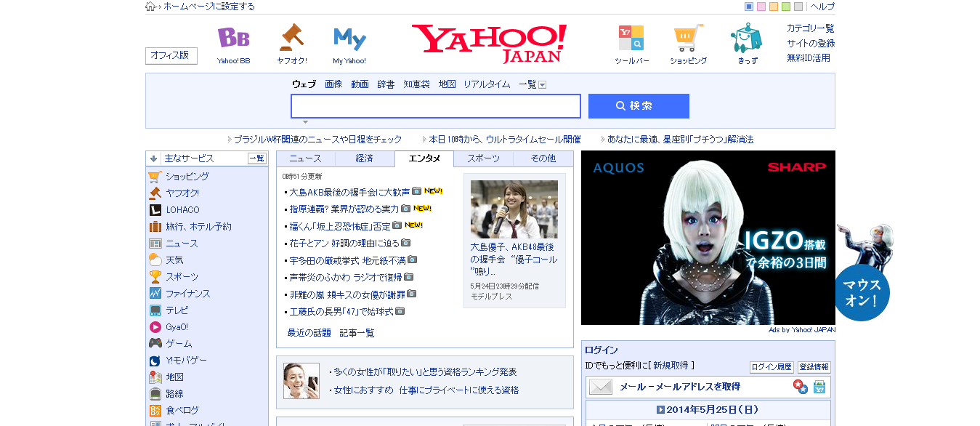
Task: Select the green theme color swatch
Action: point(786,7)
